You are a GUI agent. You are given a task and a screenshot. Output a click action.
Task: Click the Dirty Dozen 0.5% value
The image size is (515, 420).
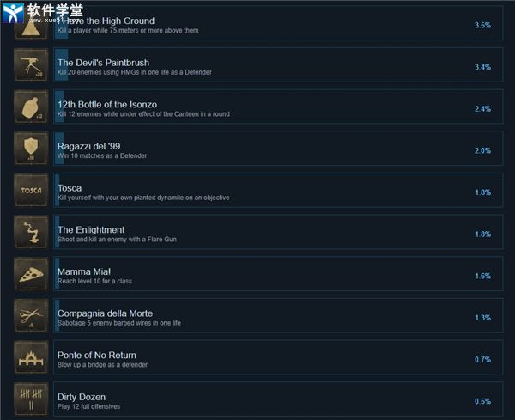482,401
